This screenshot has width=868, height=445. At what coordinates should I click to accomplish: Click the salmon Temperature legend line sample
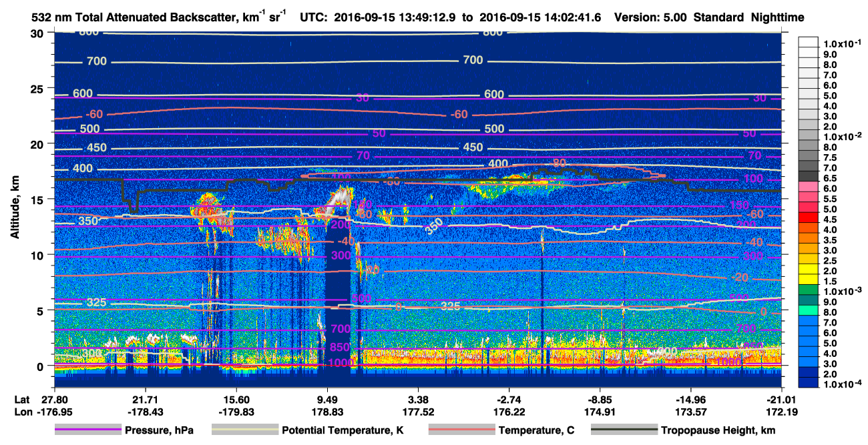(x=461, y=430)
